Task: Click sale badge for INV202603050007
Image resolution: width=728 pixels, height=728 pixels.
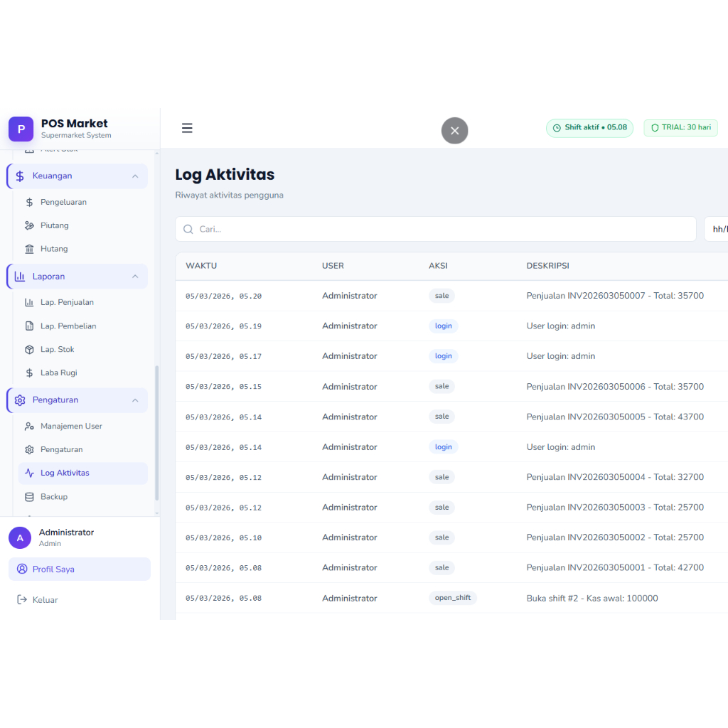Action: point(441,296)
